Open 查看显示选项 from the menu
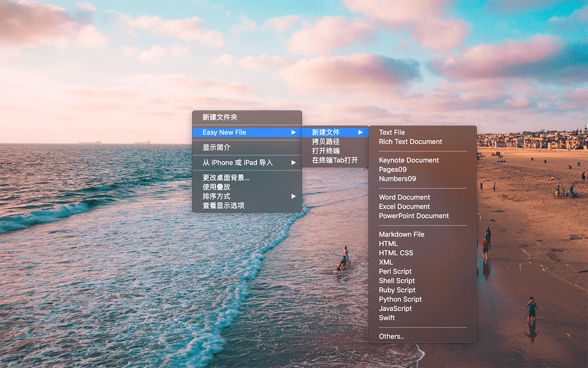The image size is (588, 368). tap(223, 205)
